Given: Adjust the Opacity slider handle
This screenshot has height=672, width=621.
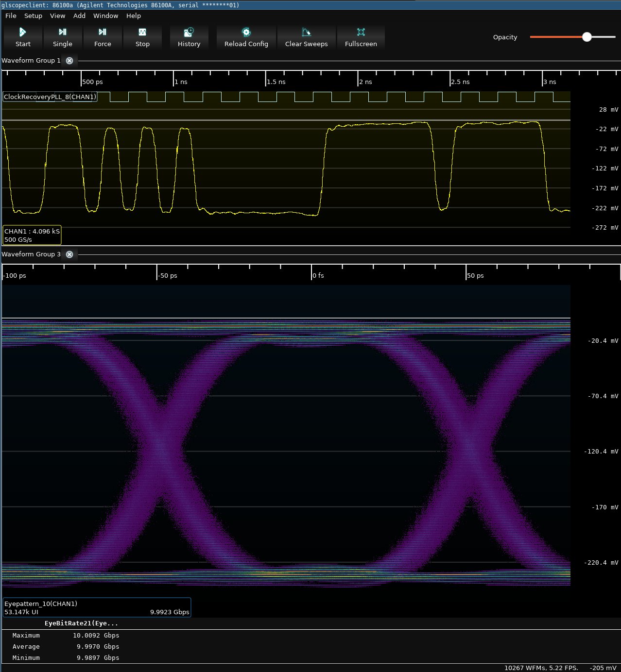Looking at the screenshot, I should pyautogui.click(x=587, y=37).
